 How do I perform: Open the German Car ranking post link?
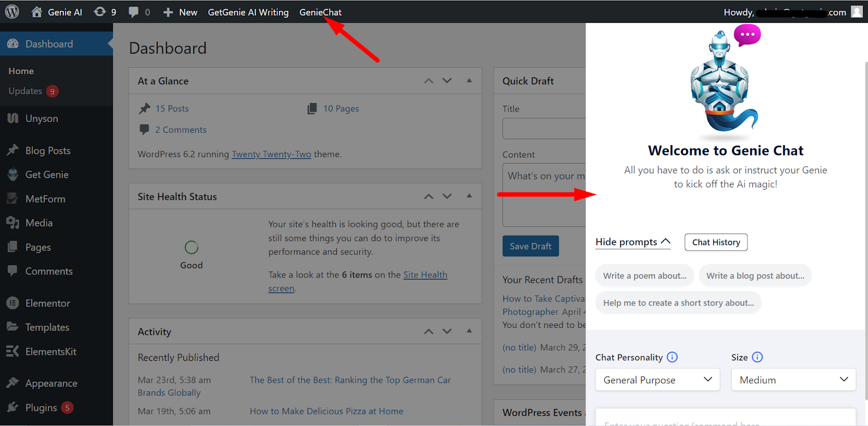click(350, 380)
